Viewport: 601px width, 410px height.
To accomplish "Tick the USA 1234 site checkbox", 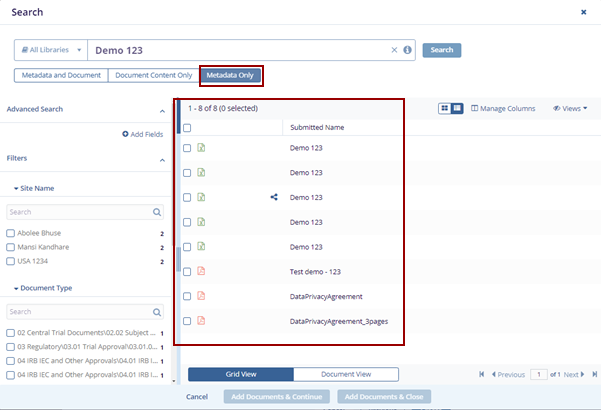I will click(x=11, y=262).
